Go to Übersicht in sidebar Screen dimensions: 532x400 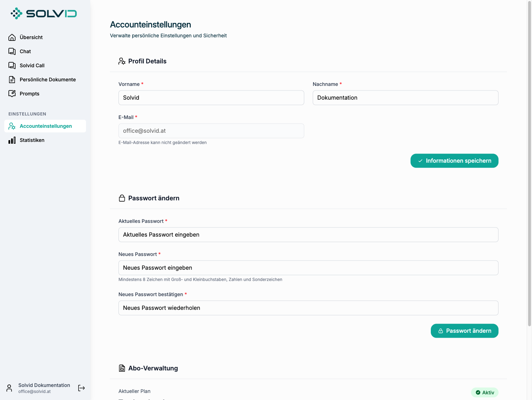tap(45, 37)
